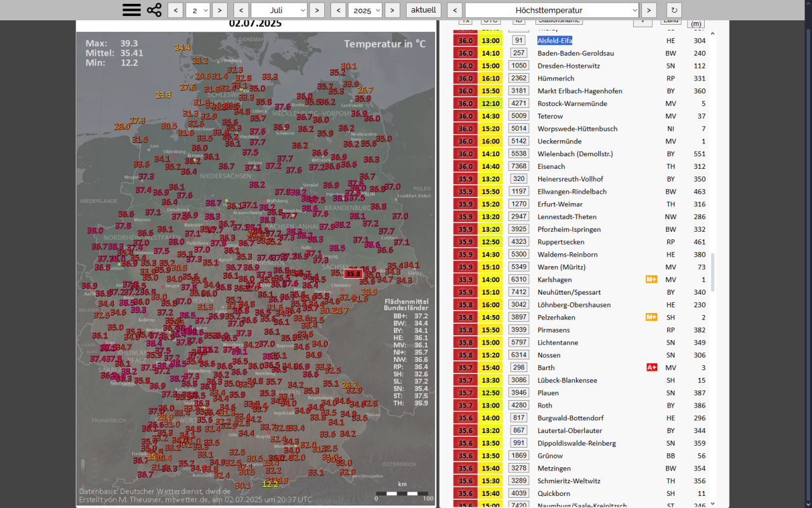The height and width of the screenshot is (508, 812).
Task: Click the red A+ badge beside Barth
Action: pyautogui.click(x=651, y=368)
